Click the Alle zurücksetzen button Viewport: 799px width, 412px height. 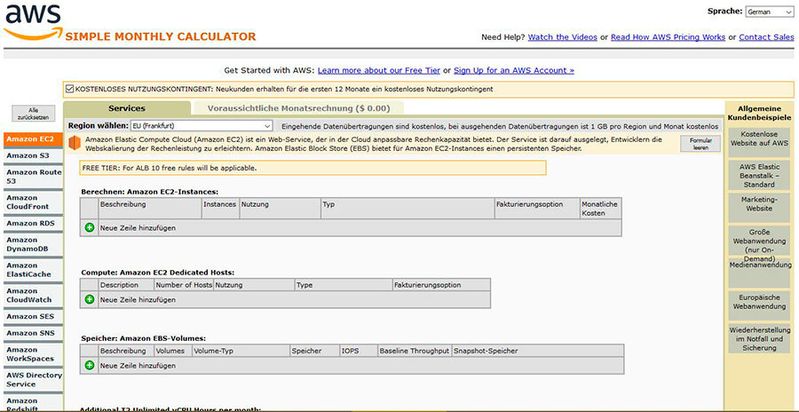coord(34,113)
